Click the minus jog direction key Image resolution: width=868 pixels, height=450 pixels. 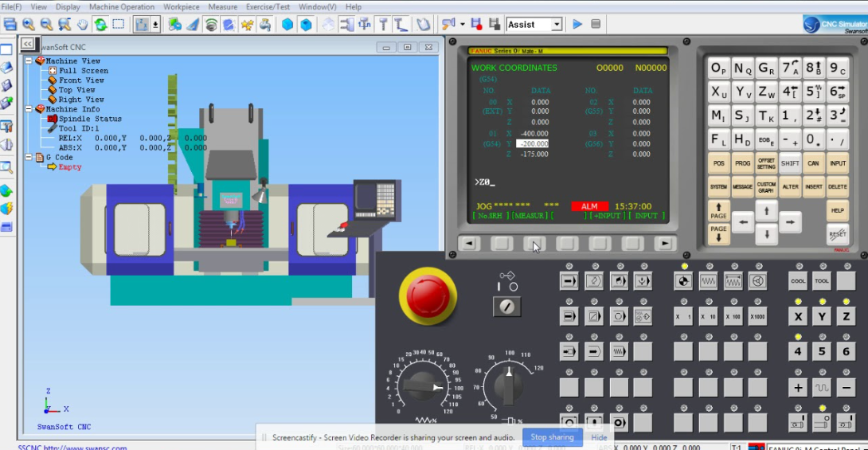[846, 387]
